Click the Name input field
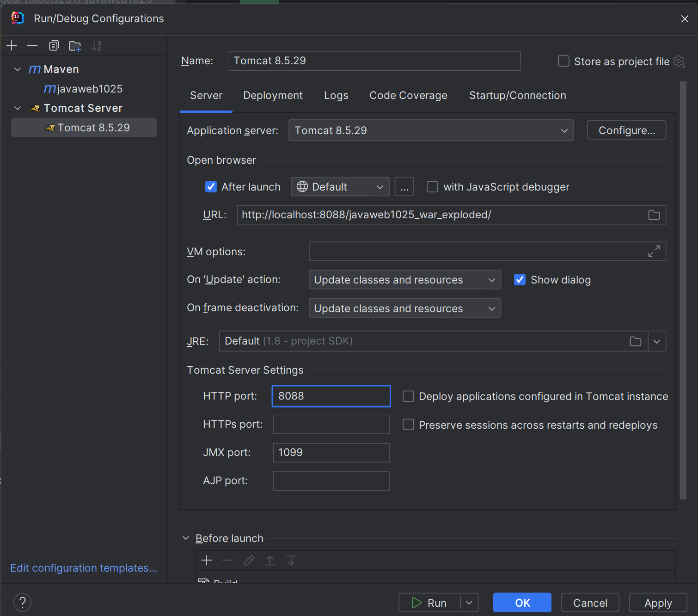This screenshot has height=616, width=698. click(374, 61)
